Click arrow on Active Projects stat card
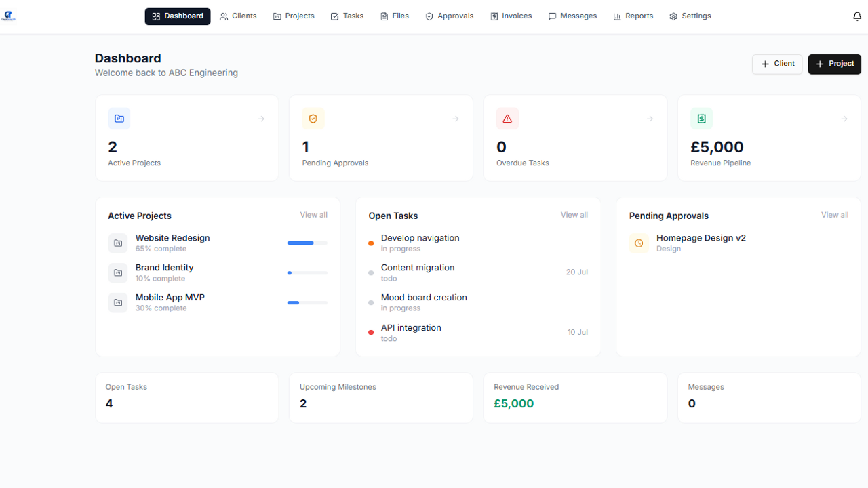Image resolution: width=868 pixels, height=488 pixels. (x=261, y=119)
